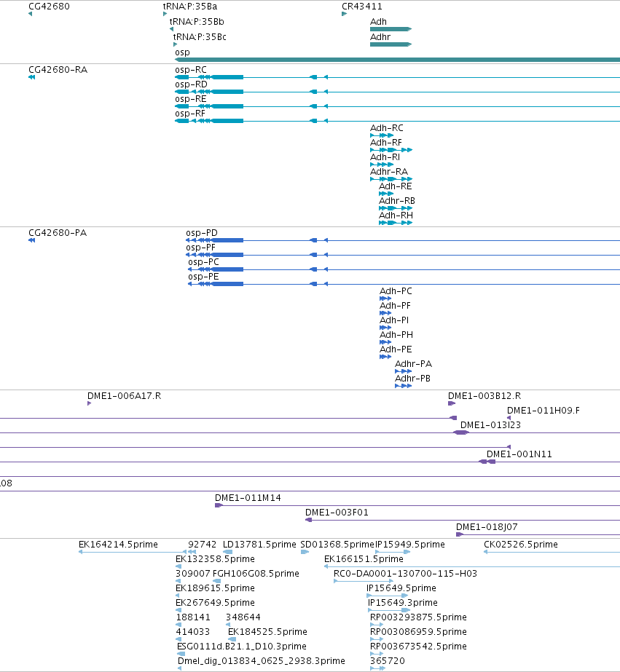Click the Adh-PF protein label

395,306
